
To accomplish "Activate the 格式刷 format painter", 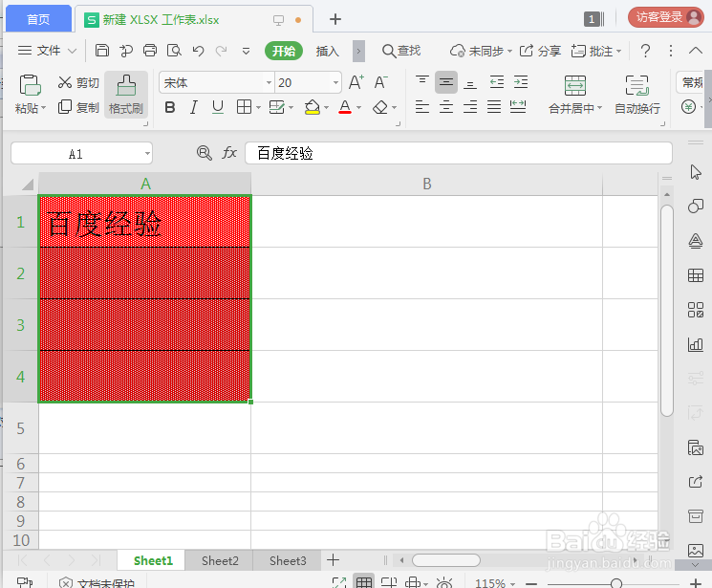I will [x=126, y=95].
